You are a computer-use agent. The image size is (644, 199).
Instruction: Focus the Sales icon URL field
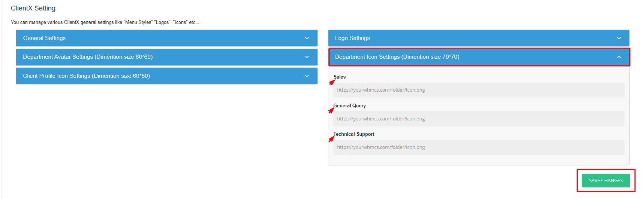coord(478,90)
